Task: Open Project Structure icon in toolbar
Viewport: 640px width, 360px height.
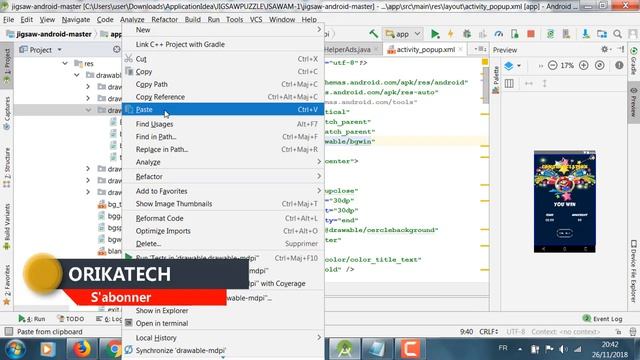Action: tap(602, 34)
